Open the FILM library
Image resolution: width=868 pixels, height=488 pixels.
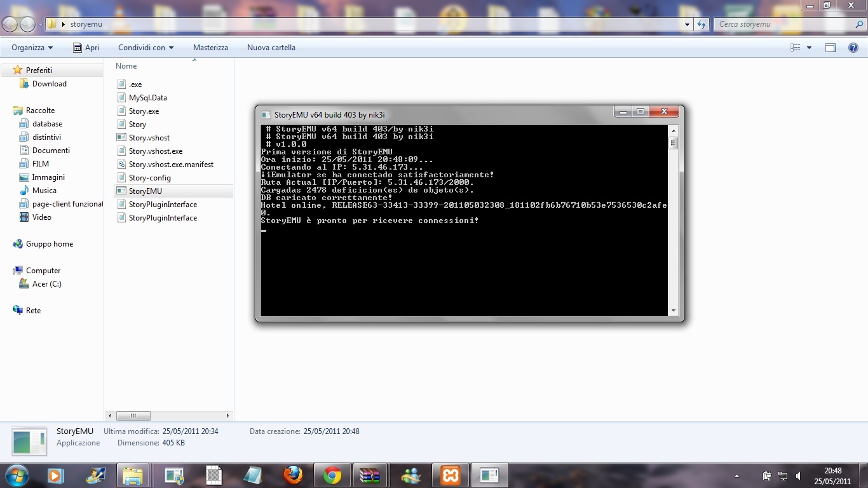(40, 164)
